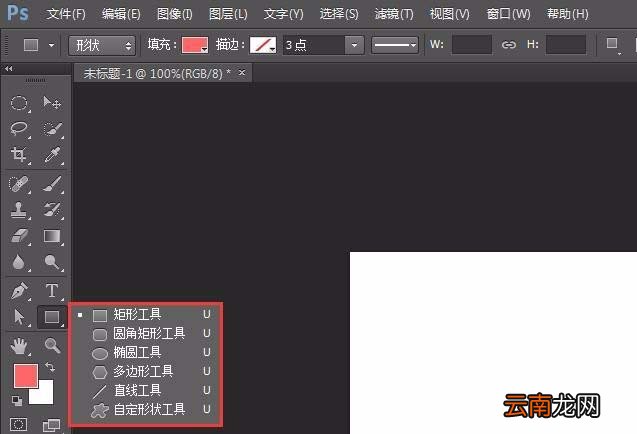
Task: Collapse the toolbox with double-arrow icon
Action: coord(9,69)
